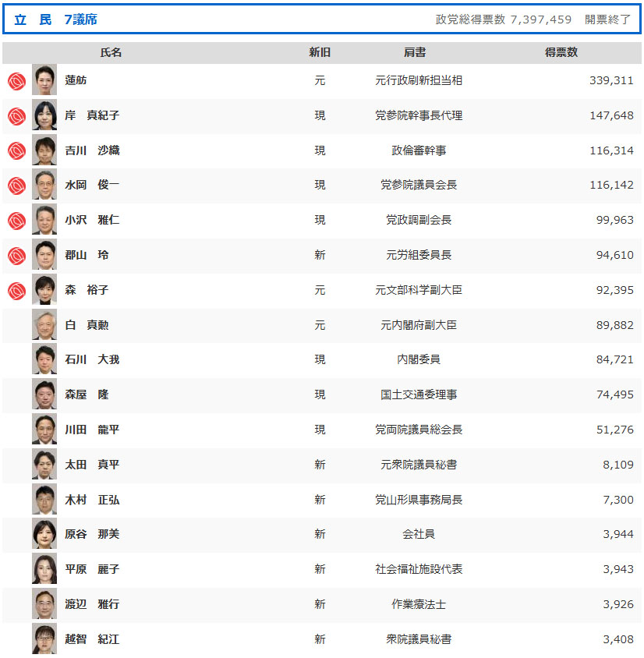Select the name 蓮舫
This screenshot has width=644, height=658.
coord(76,80)
